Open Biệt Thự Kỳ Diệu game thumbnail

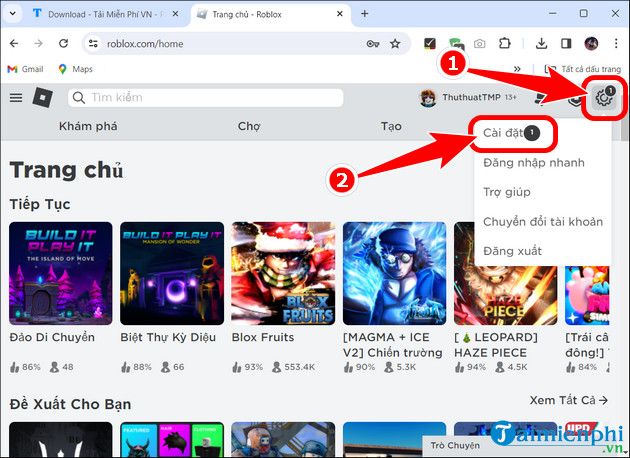(172, 273)
